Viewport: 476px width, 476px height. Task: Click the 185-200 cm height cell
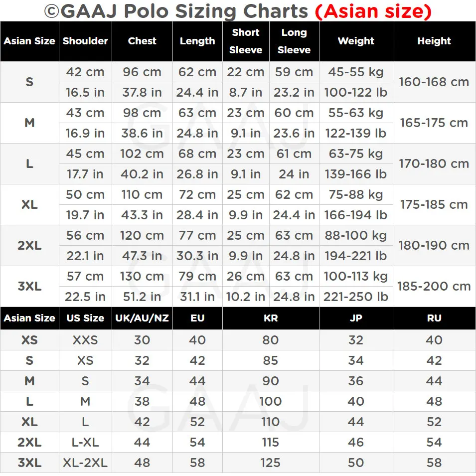click(434, 287)
